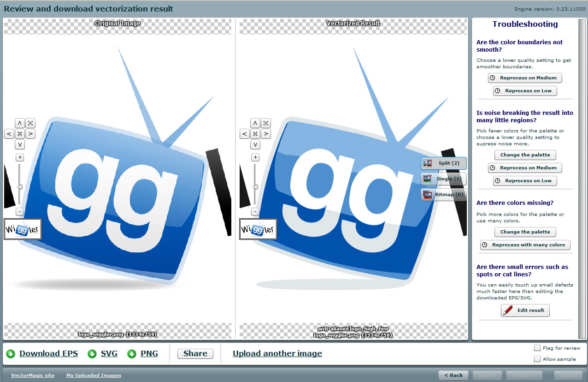Click the Wiggler navigator thumbnail in Original panel
Screen dimensions: 588x382
click(x=23, y=229)
